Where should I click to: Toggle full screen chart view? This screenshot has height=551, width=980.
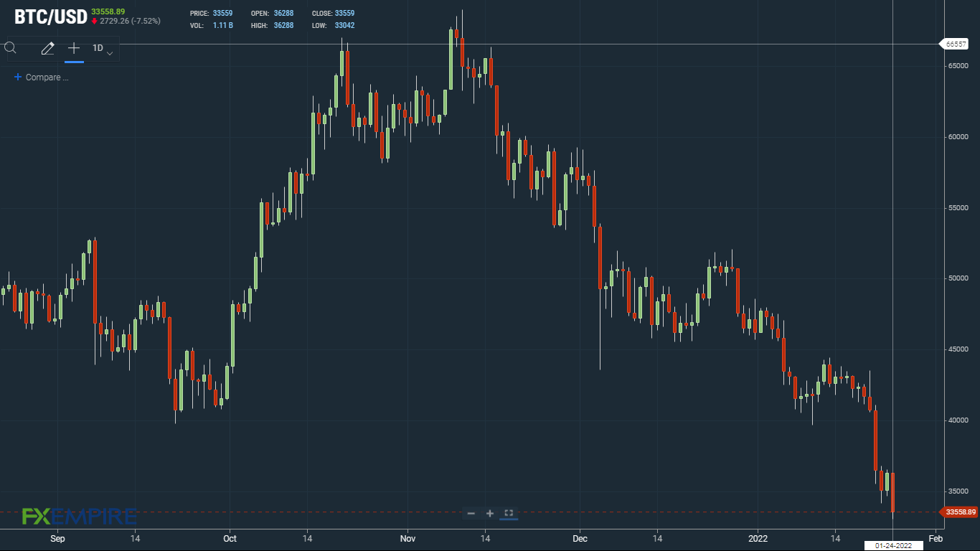pos(509,513)
